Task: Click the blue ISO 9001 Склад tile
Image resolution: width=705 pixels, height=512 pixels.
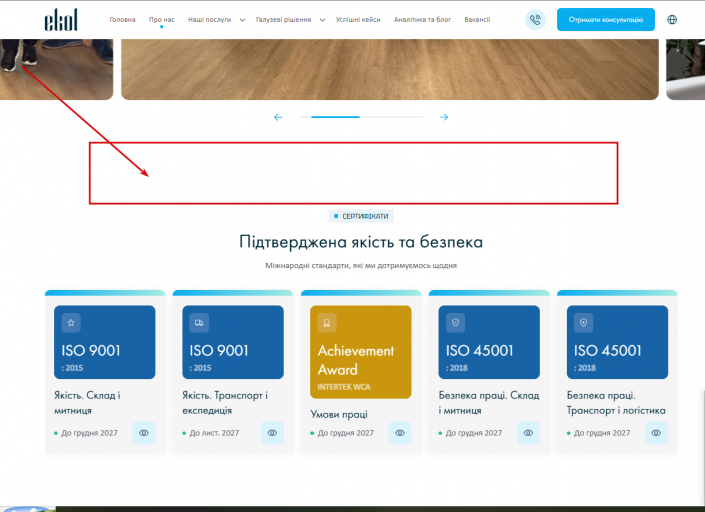Action: coord(104,342)
